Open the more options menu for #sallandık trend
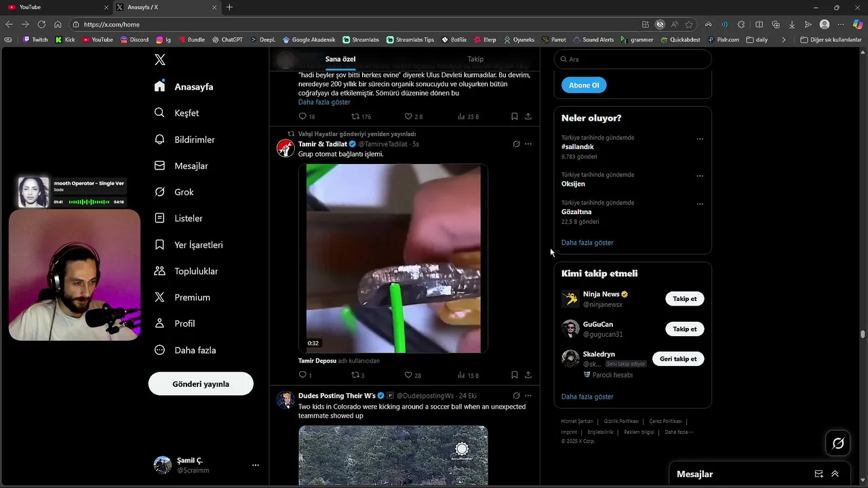The image size is (868, 488). pos(700,139)
